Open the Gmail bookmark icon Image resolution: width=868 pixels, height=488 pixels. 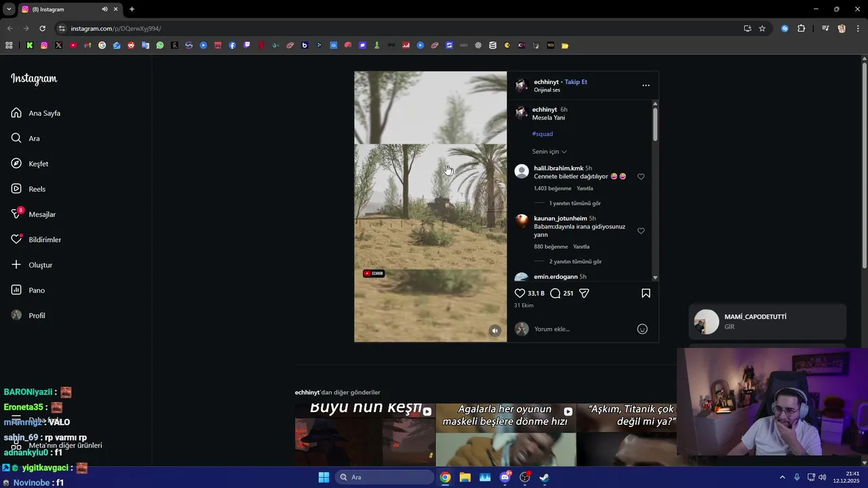click(87, 45)
